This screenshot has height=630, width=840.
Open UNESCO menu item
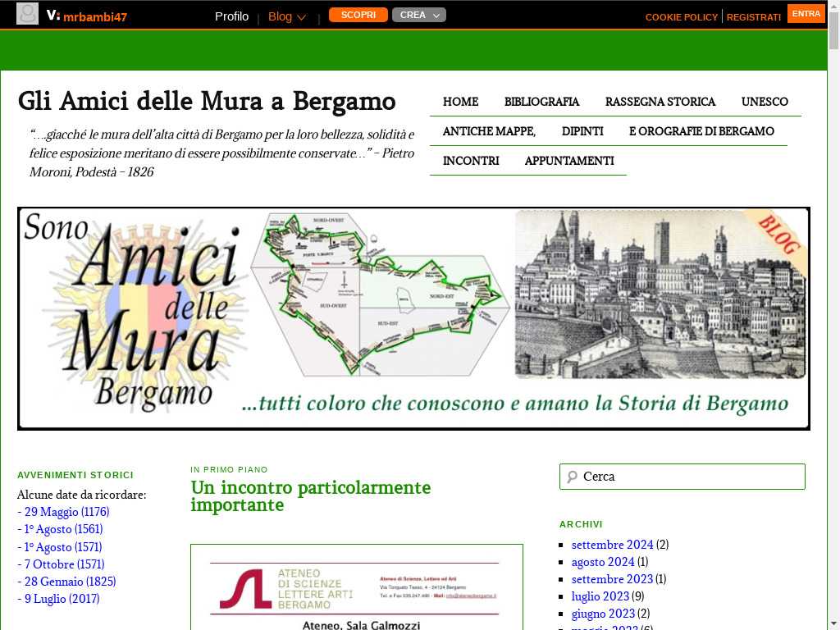pos(765,102)
